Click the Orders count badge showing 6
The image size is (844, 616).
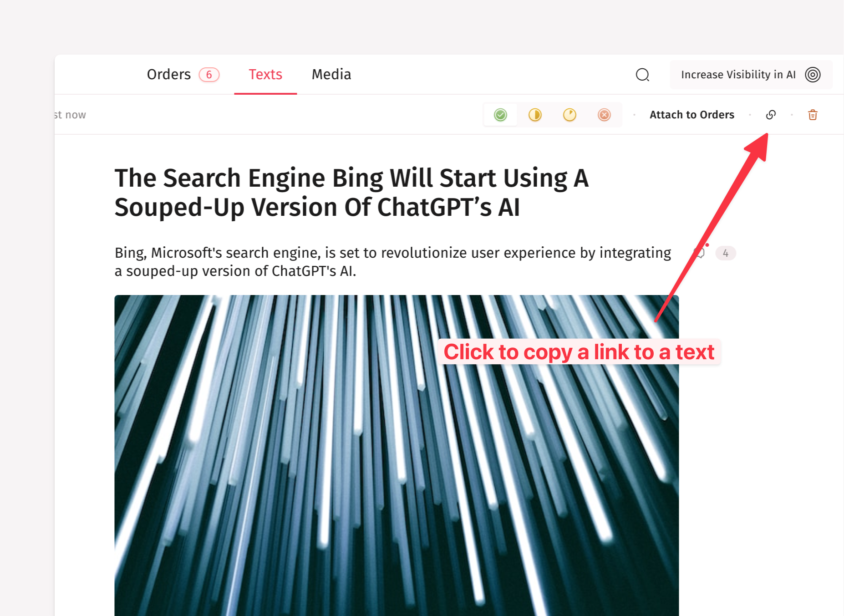pos(209,75)
